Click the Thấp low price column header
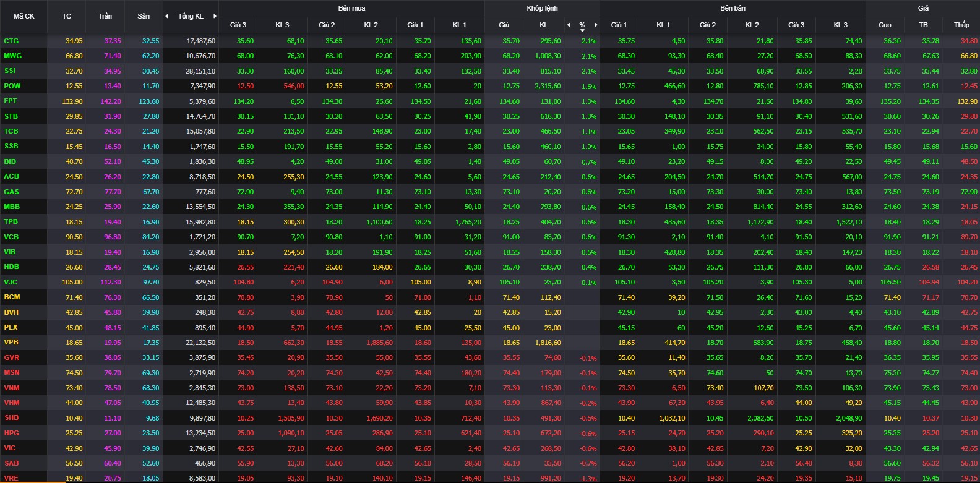 click(x=961, y=25)
